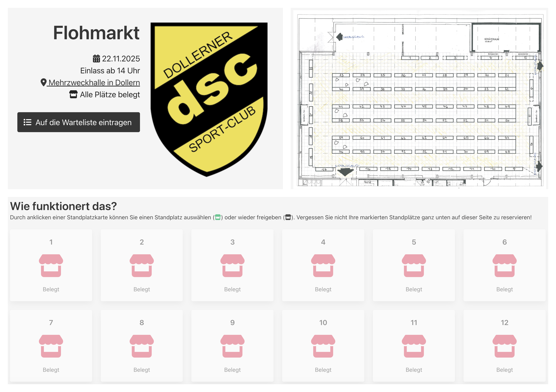556x392 pixels.
Task: Join the waiting list via Warteliste button
Action: pos(79,122)
